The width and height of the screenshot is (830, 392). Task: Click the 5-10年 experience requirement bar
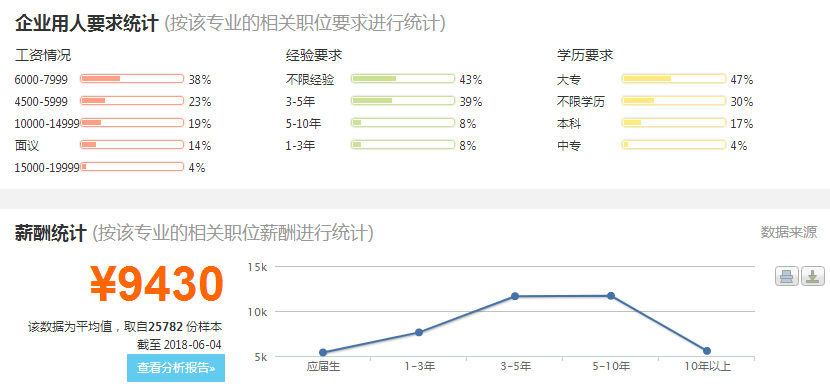click(403, 123)
